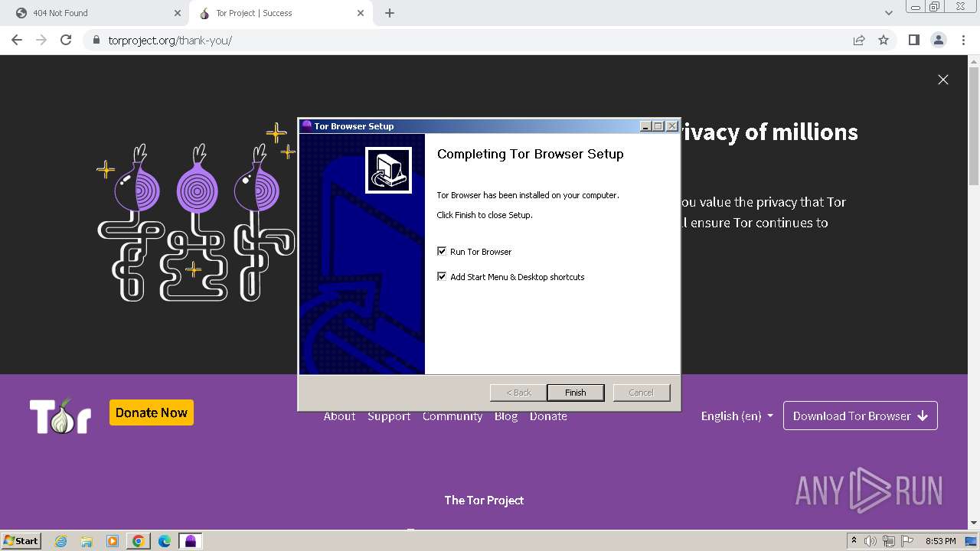
Task: Select Tor Browser Setup taskbar item
Action: [x=191, y=541]
